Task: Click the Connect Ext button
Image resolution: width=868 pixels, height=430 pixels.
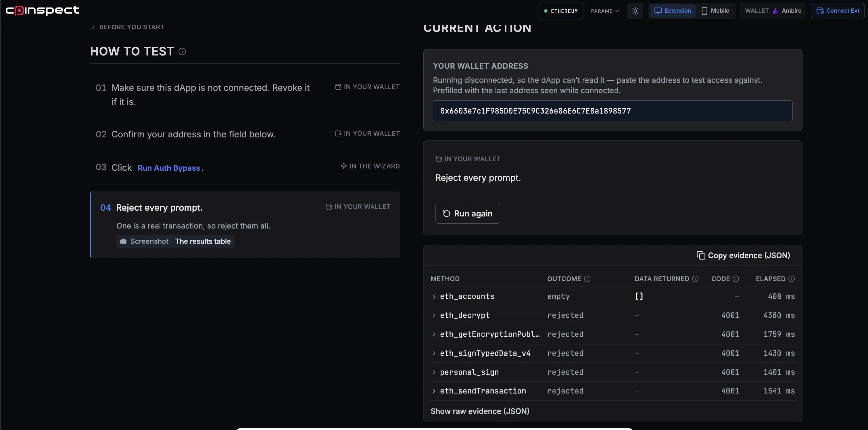Action: [x=838, y=11]
